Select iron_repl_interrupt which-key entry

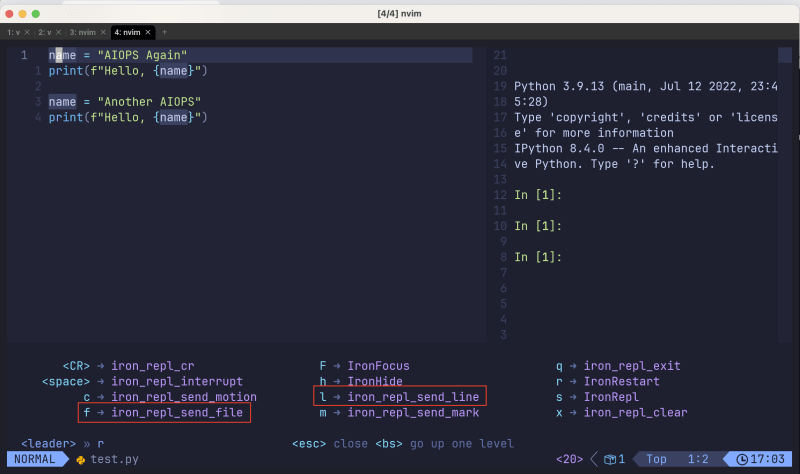[x=142, y=382]
